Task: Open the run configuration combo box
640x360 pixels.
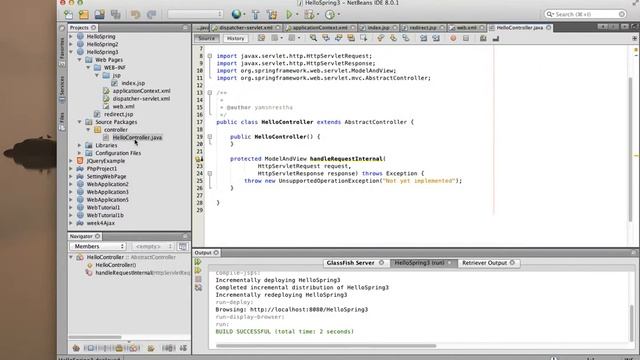Action: pos(195,14)
